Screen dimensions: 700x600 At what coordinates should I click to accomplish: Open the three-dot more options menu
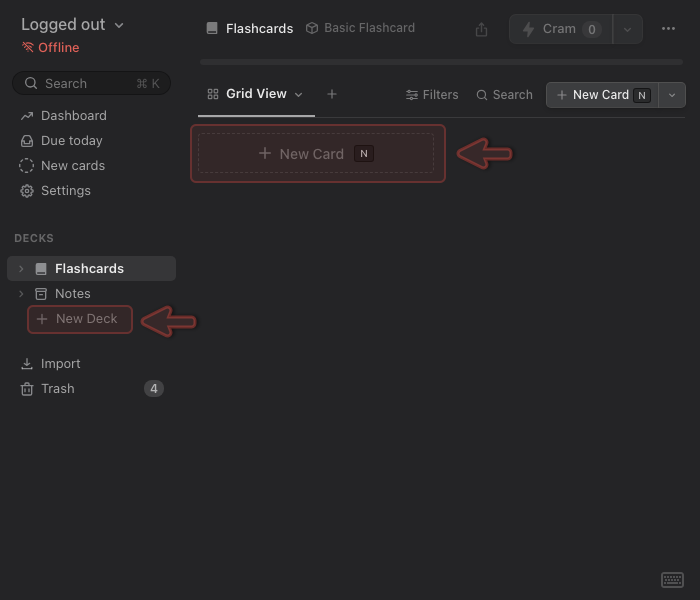(x=668, y=29)
